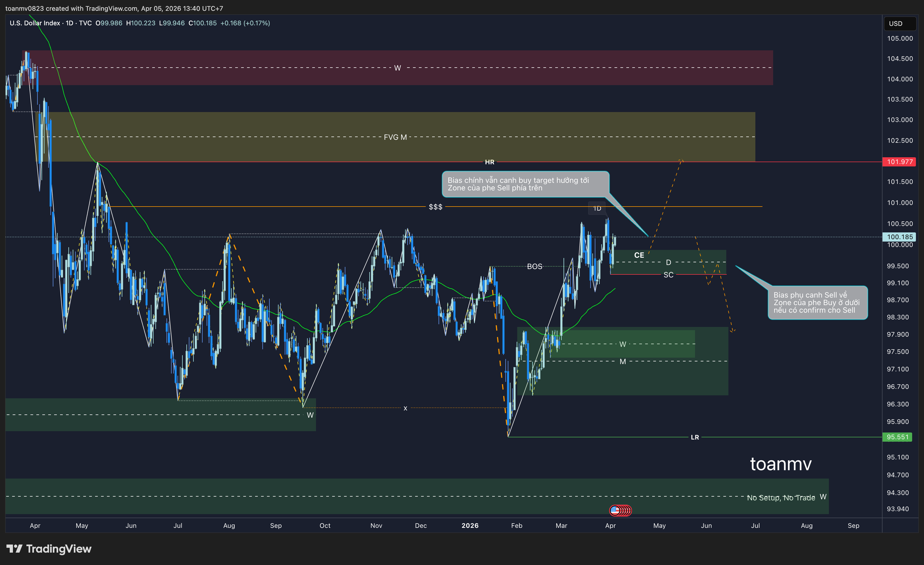Click the 'Bias chính vẫn canh buy' callout
The width and height of the screenshot is (924, 565).
[x=525, y=184]
